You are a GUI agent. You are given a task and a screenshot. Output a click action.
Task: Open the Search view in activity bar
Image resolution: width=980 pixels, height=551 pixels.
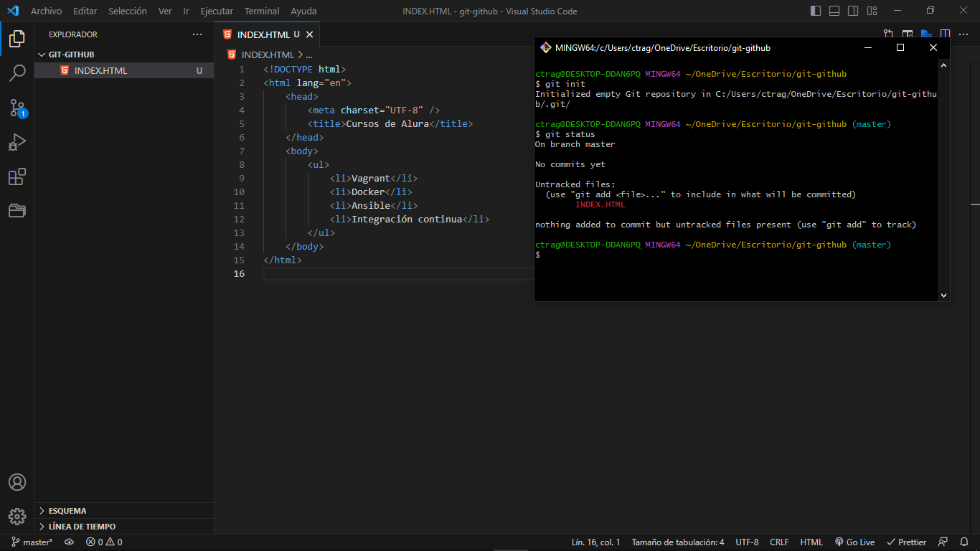tap(17, 73)
